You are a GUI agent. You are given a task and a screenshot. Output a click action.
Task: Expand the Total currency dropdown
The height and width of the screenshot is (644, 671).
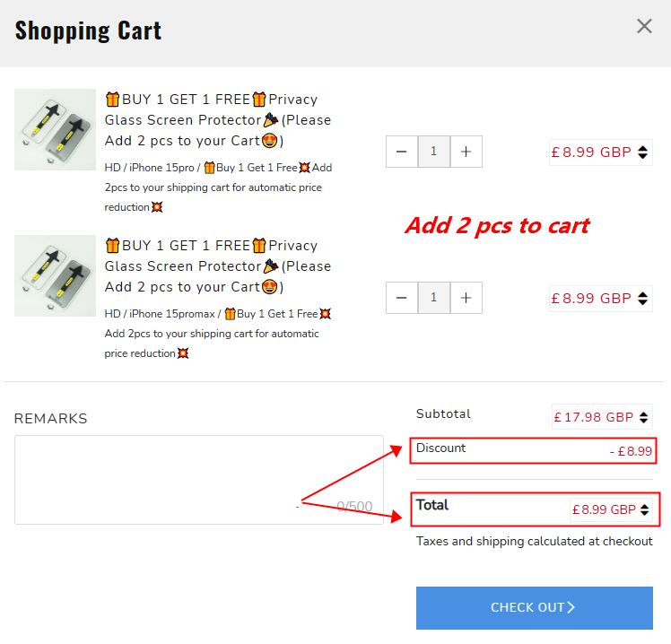644,509
